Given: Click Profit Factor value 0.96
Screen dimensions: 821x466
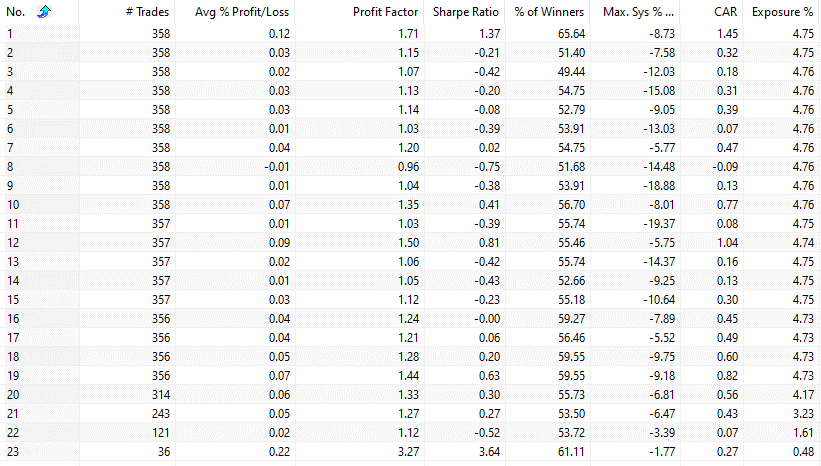Looking at the screenshot, I should [408, 167].
